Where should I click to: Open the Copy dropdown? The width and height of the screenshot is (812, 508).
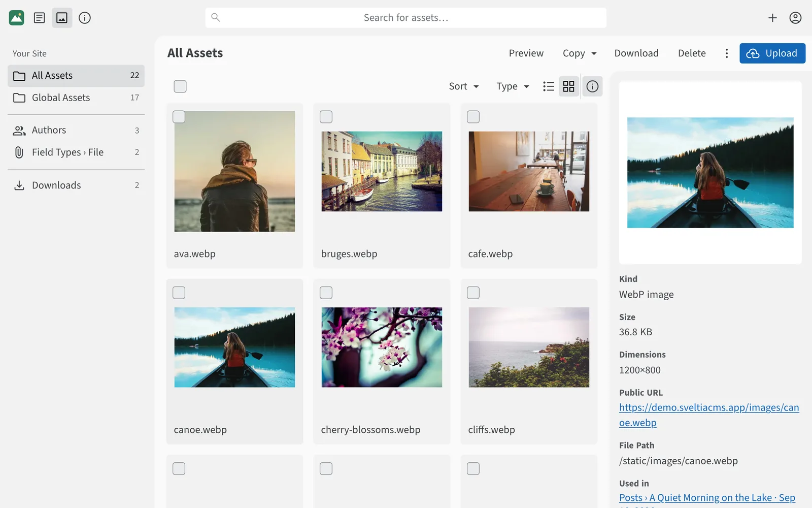point(580,53)
